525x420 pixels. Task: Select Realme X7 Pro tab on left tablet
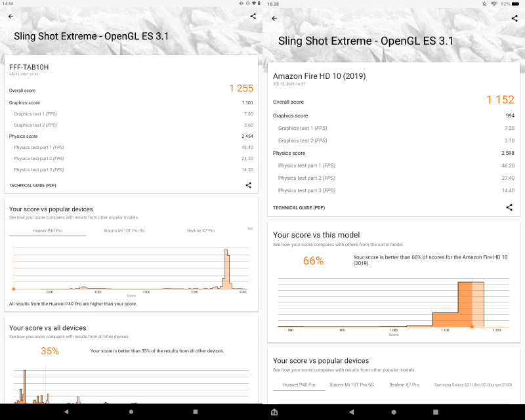(201, 231)
